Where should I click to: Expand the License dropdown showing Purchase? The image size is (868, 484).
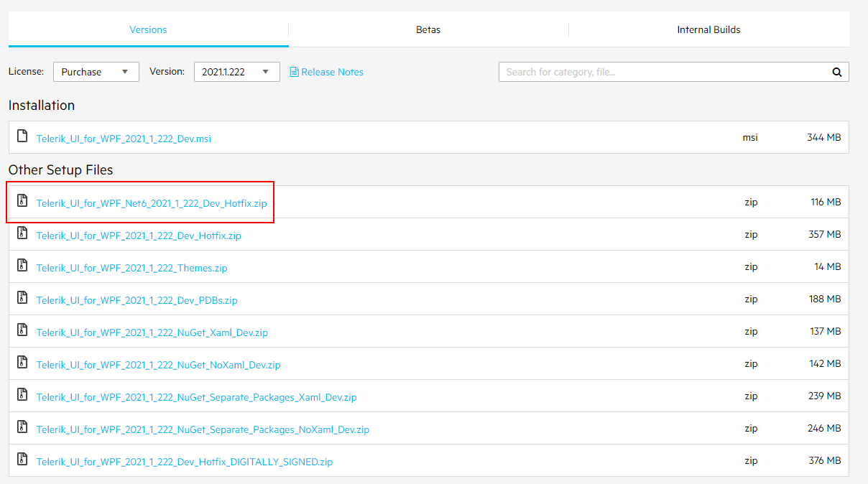[x=96, y=72]
